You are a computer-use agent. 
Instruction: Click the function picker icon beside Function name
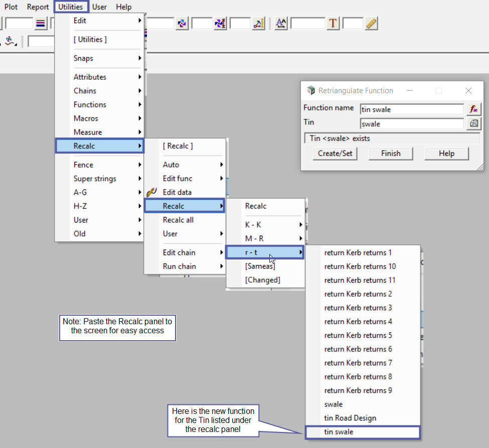click(x=473, y=109)
